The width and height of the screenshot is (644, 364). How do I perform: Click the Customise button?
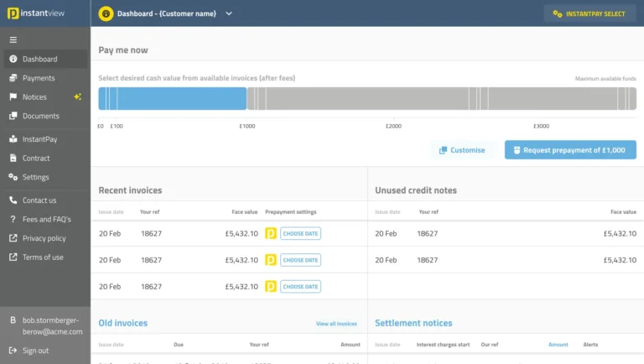point(461,150)
